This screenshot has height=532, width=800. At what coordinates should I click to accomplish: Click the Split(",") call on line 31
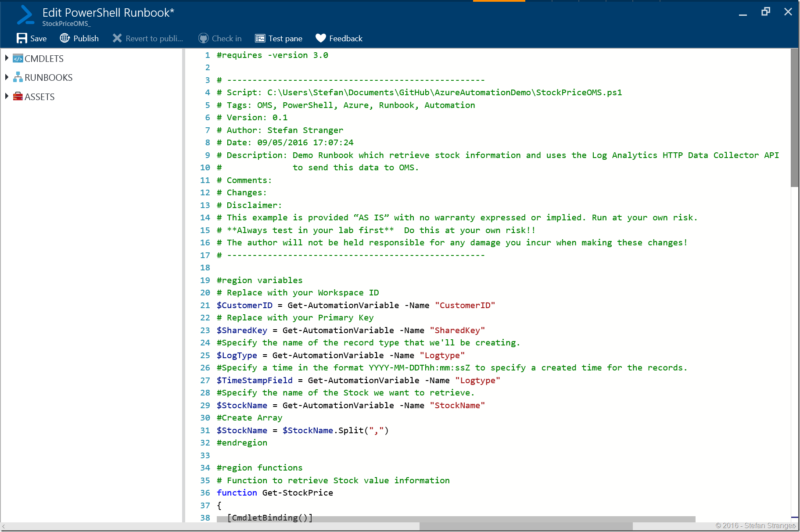point(363,431)
